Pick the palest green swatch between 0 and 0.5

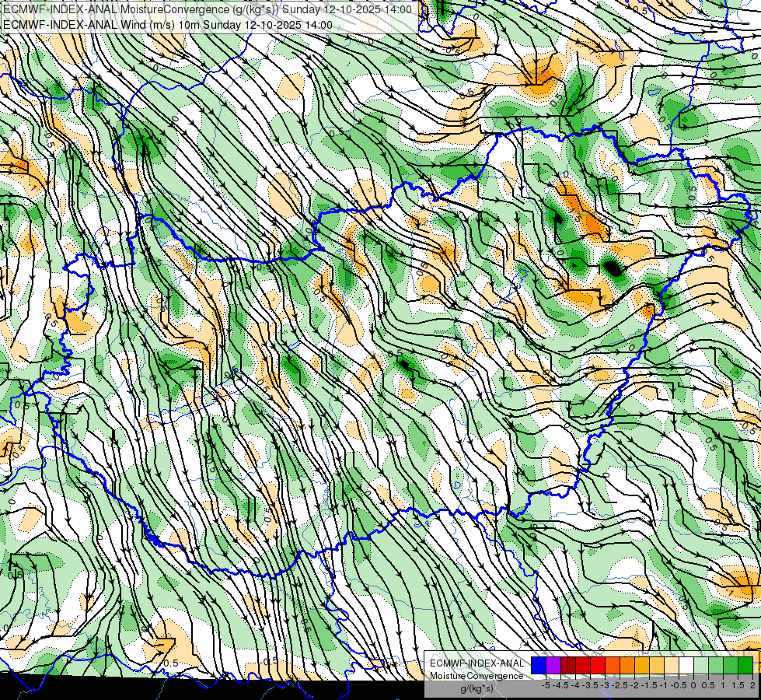(x=701, y=665)
